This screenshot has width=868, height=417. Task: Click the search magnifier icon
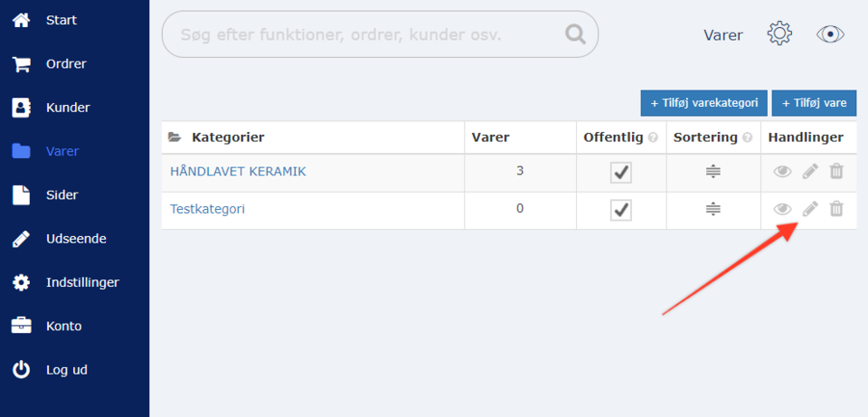[x=575, y=34]
